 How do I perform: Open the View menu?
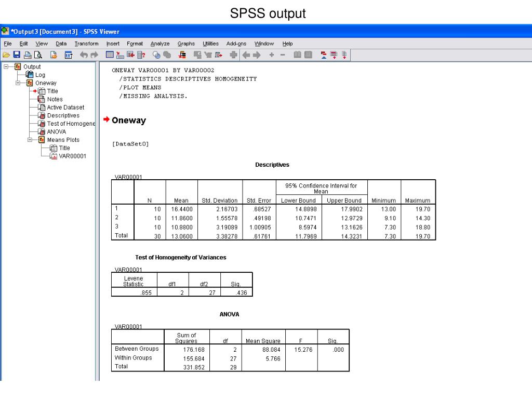click(42, 44)
